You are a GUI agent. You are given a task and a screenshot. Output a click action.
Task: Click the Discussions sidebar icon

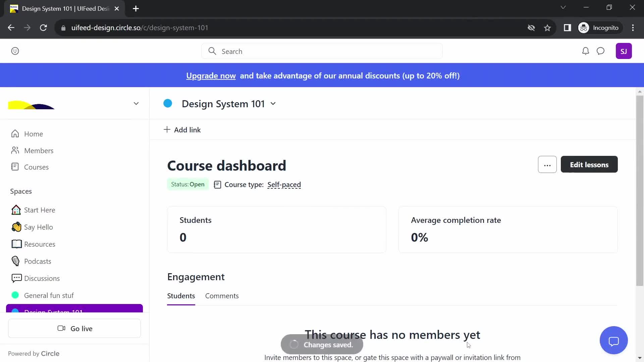[x=15, y=278]
